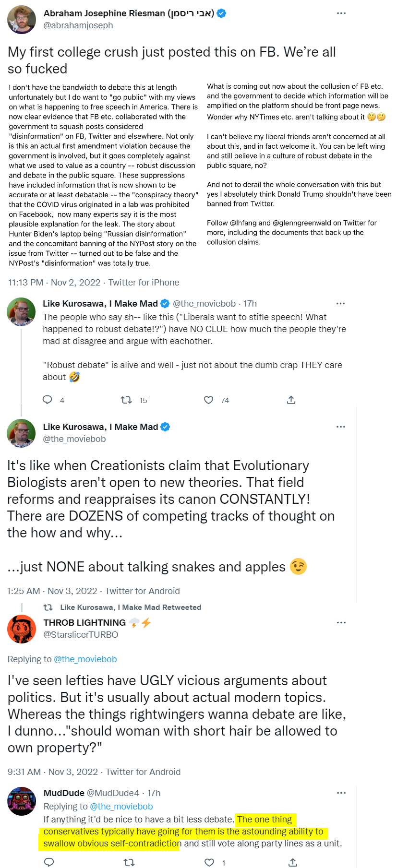Open more options on the THROB LIGHTNING tweet
Viewport: 397px width, 868px height.
pos(341,622)
